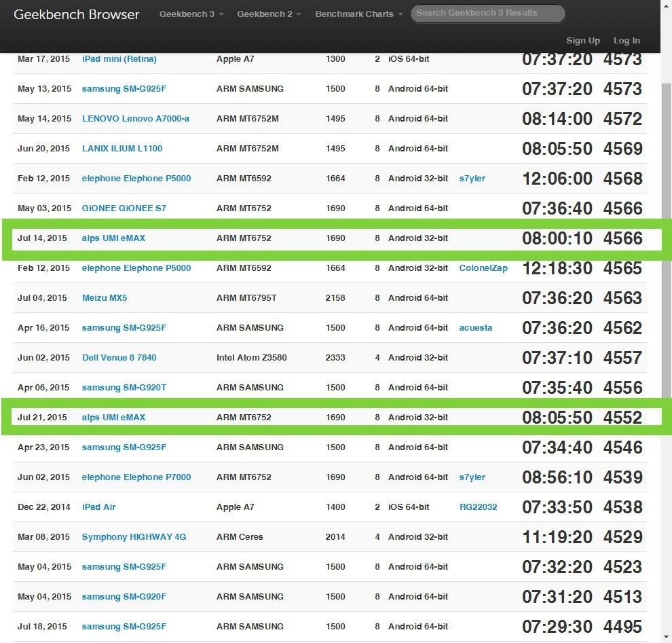Screen dimensions: 672x643
Task: Click the score 4572 in the Lenovo row
Action: click(622, 119)
